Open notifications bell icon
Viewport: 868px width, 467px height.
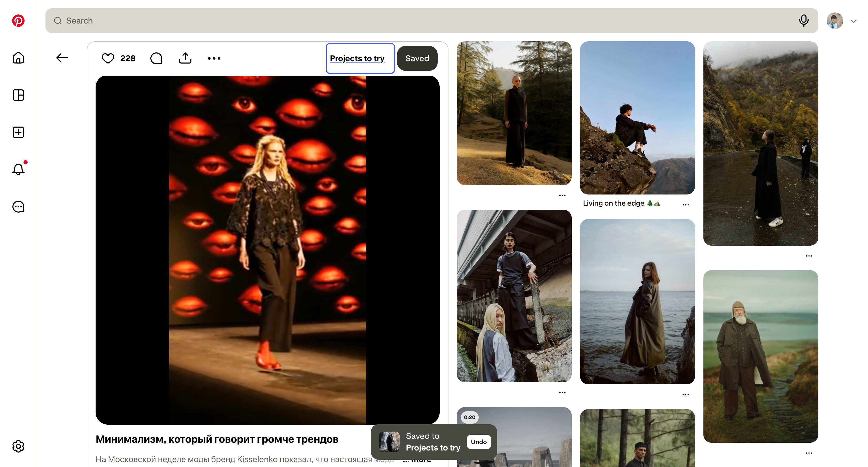coord(18,169)
